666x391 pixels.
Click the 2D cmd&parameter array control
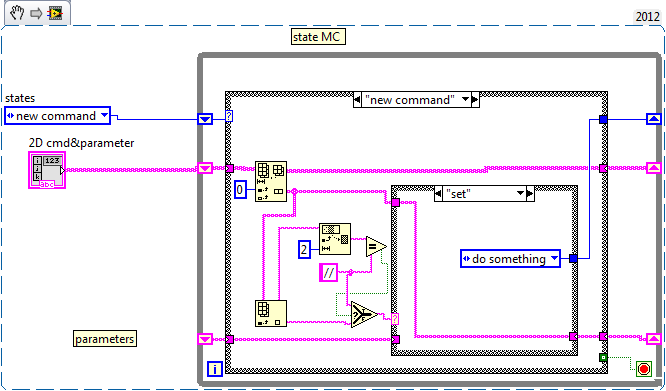tap(47, 170)
